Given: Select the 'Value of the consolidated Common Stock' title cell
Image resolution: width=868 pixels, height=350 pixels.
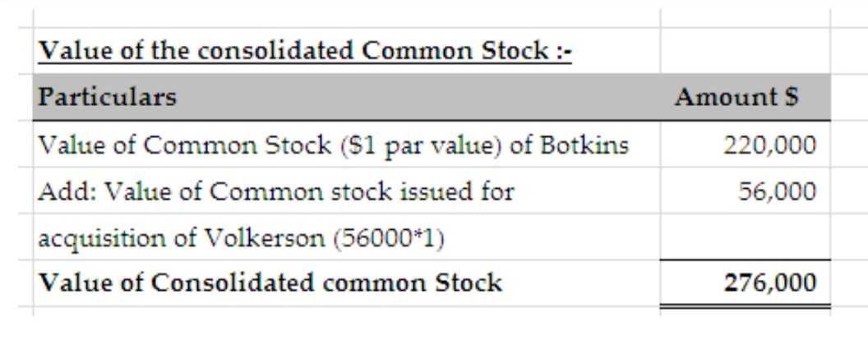Looking at the screenshot, I should tap(306, 52).
